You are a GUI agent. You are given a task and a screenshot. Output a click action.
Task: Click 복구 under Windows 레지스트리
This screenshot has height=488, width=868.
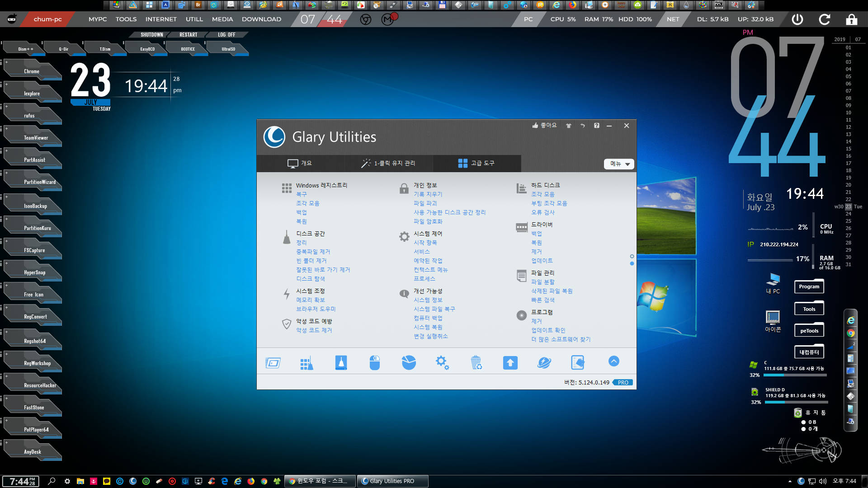coord(301,194)
